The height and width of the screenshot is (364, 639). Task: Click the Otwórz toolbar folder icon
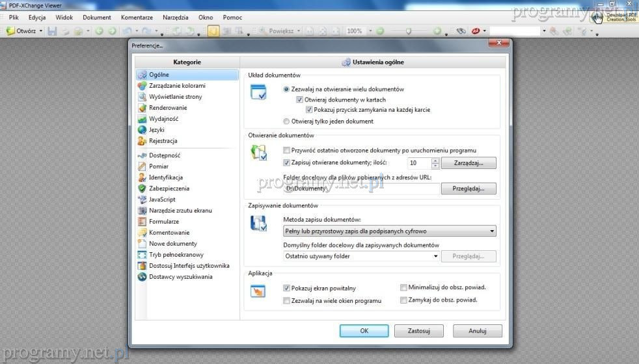[10, 31]
